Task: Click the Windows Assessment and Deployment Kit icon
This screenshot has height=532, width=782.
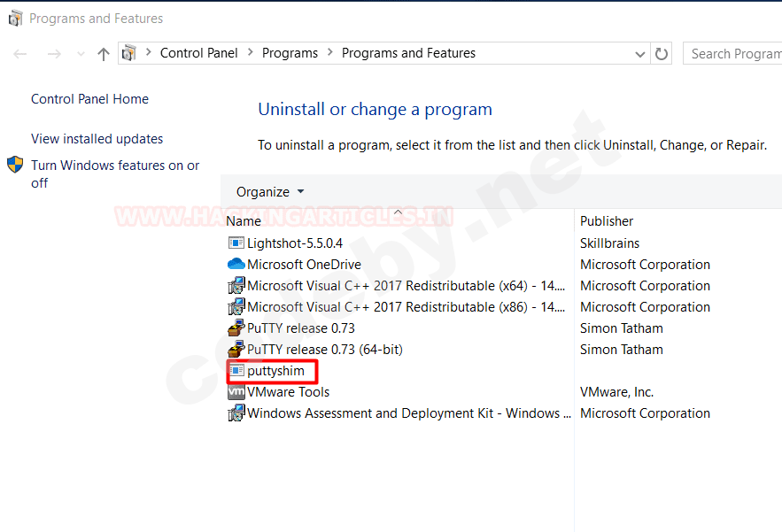Action: click(x=236, y=413)
